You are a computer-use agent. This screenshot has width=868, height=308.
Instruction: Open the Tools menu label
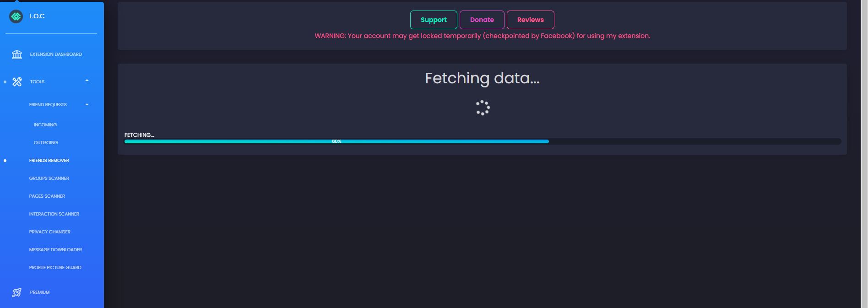[37, 82]
